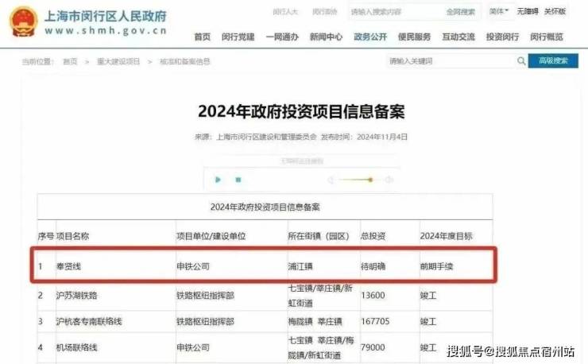Open the 新闻中心 nav item
This screenshot has height=364, width=588.
click(x=326, y=37)
